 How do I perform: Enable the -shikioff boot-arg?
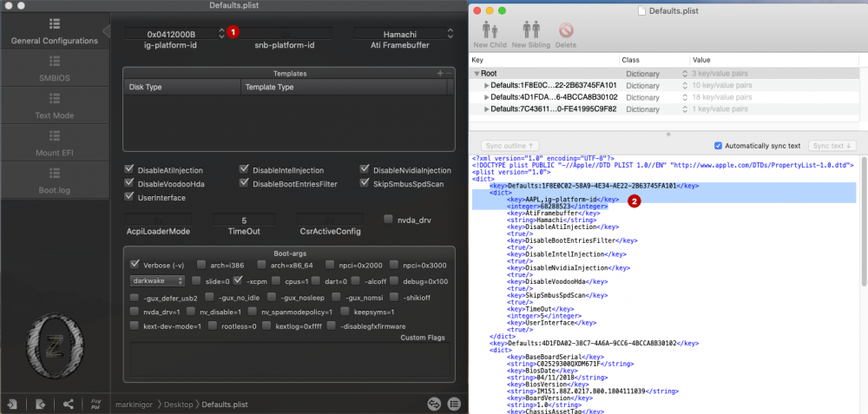(394, 297)
